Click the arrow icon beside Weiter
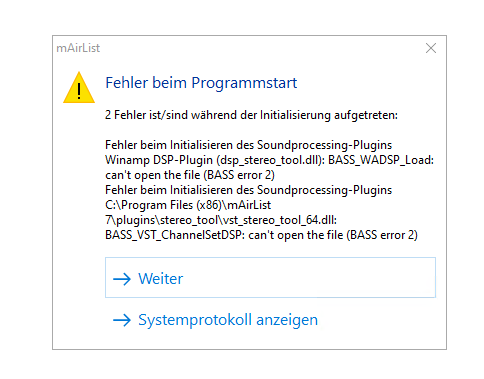 (122, 279)
